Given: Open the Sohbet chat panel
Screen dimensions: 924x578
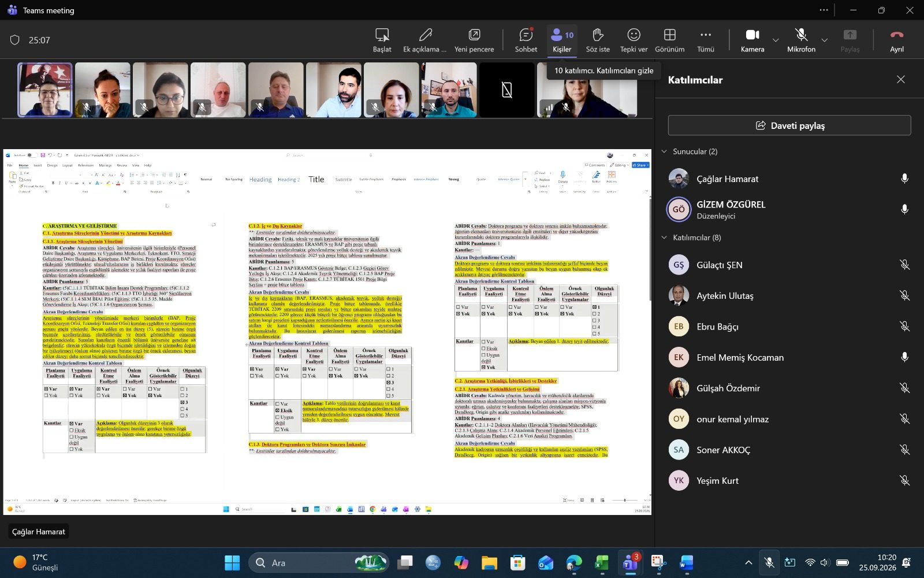Looking at the screenshot, I should tap(526, 40).
